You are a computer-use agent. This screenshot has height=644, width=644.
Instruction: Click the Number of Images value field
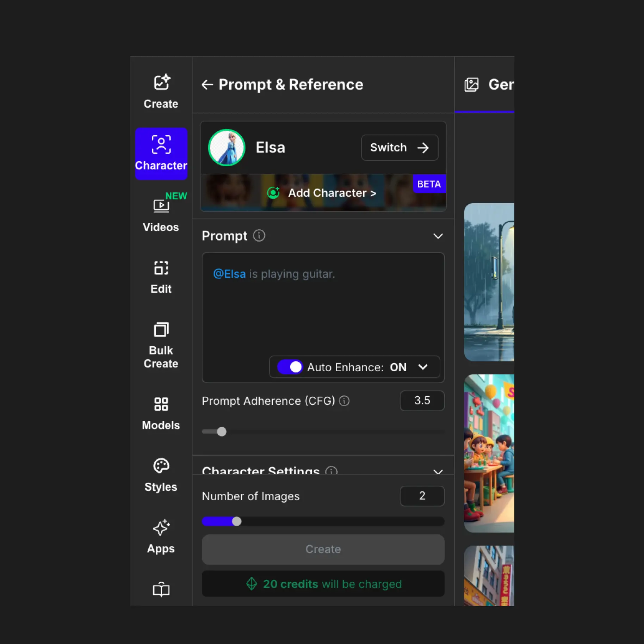[422, 496]
